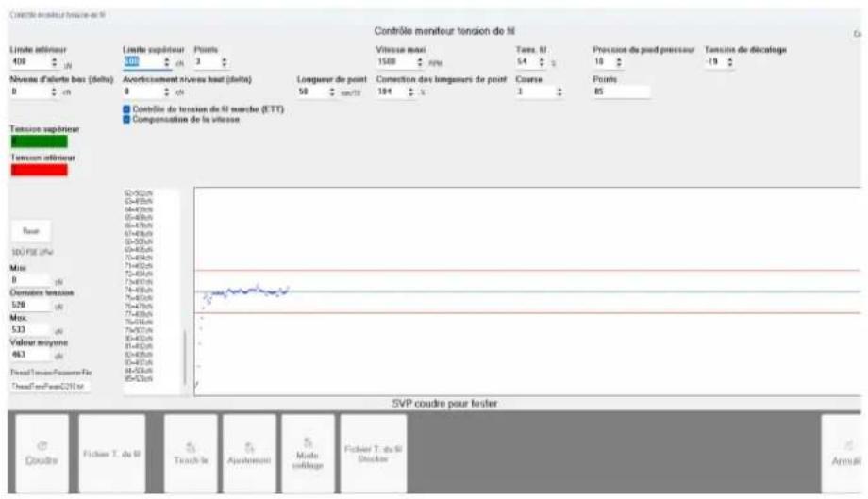Click the Points field showing 85
Image resolution: width=868 pixels, height=499 pixels.
pos(621,91)
